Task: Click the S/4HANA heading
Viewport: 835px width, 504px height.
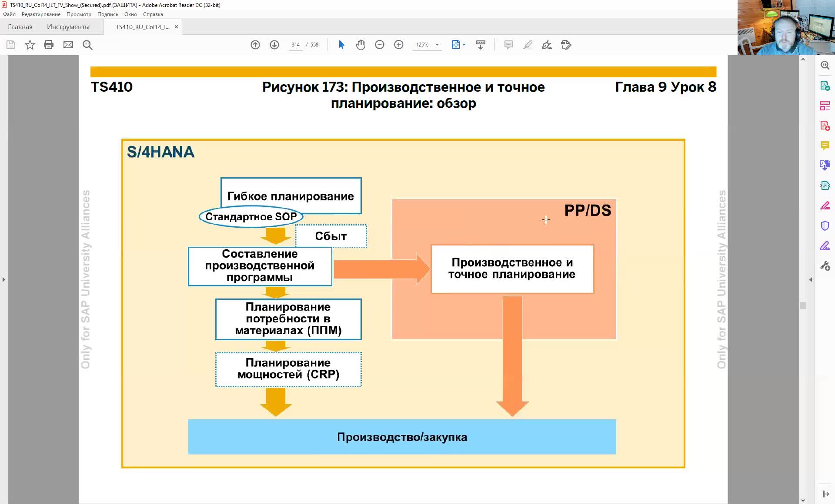Action: [x=160, y=152]
